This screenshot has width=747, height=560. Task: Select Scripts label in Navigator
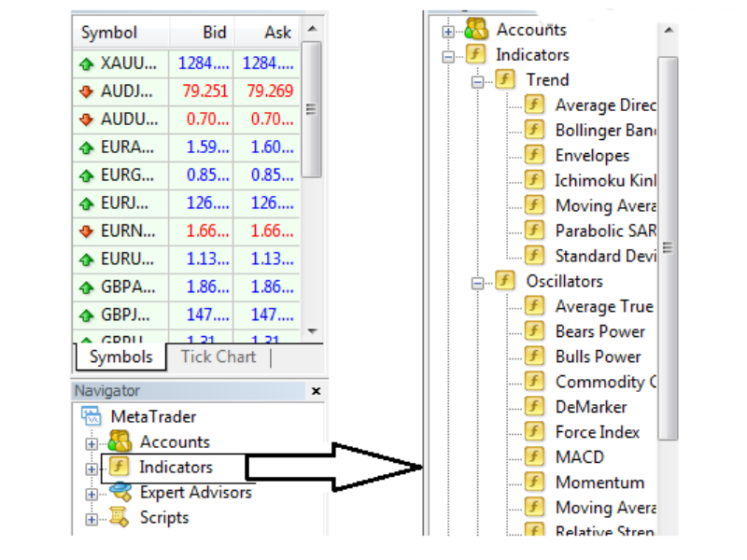(164, 518)
